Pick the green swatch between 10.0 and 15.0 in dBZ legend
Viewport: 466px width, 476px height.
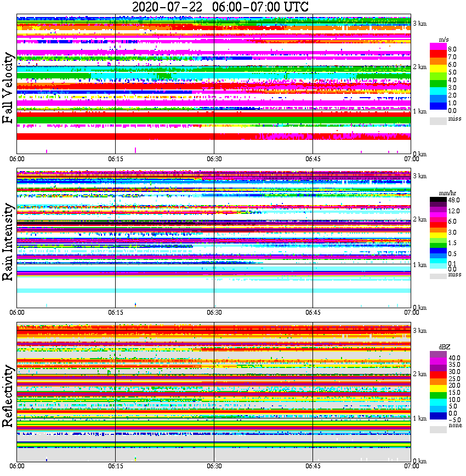coord(438,396)
